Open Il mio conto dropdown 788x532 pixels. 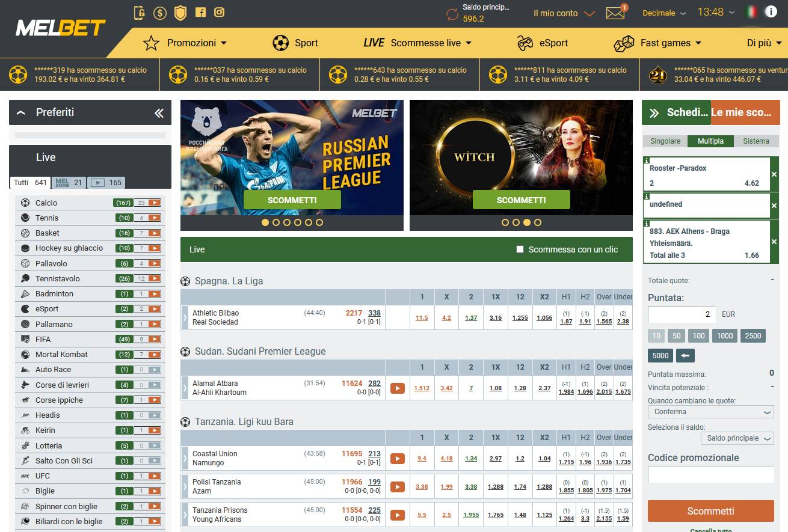click(x=564, y=13)
